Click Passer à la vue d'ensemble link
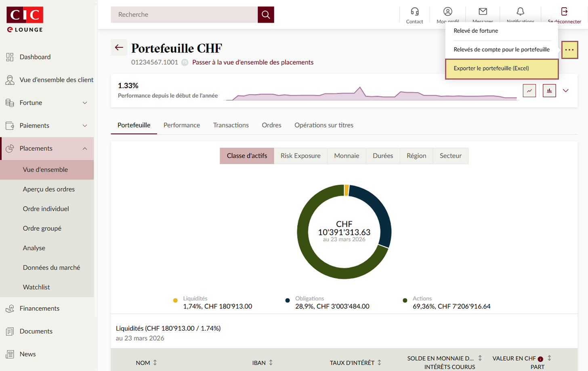The image size is (588, 371). tap(253, 62)
